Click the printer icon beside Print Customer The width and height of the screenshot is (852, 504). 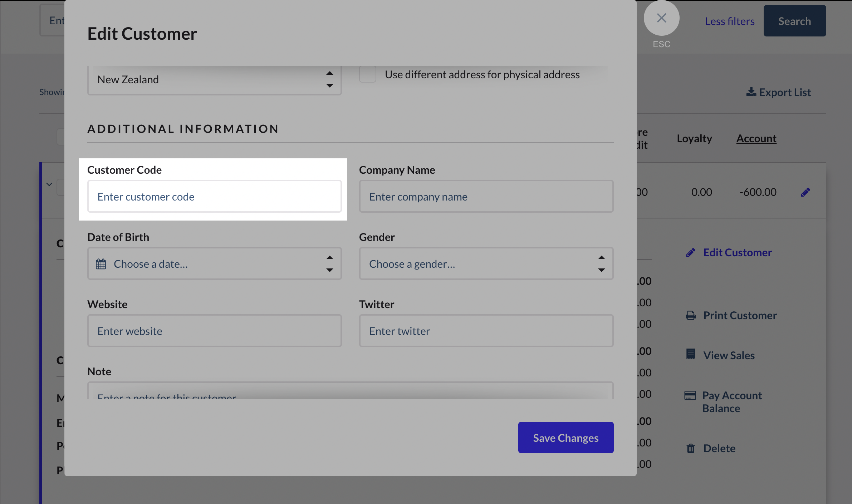(691, 315)
